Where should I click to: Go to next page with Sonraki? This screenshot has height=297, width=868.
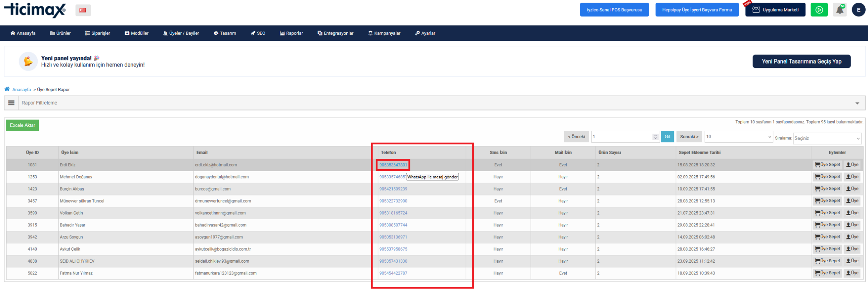coord(689,137)
